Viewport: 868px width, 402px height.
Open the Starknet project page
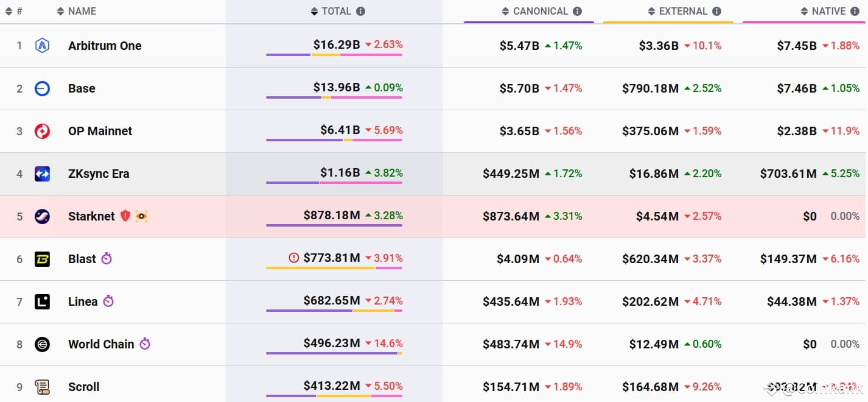(x=91, y=216)
